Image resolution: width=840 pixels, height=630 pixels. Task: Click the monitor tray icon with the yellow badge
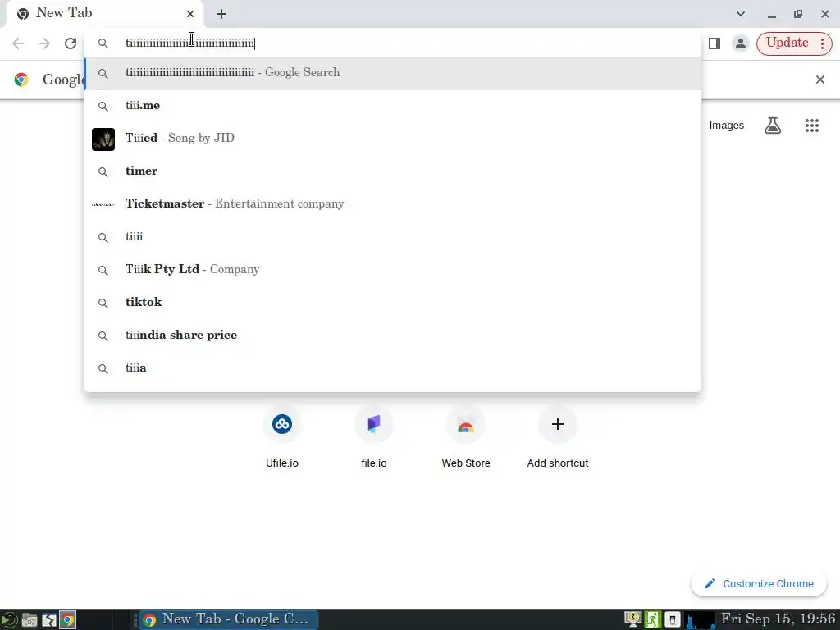(x=632, y=620)
